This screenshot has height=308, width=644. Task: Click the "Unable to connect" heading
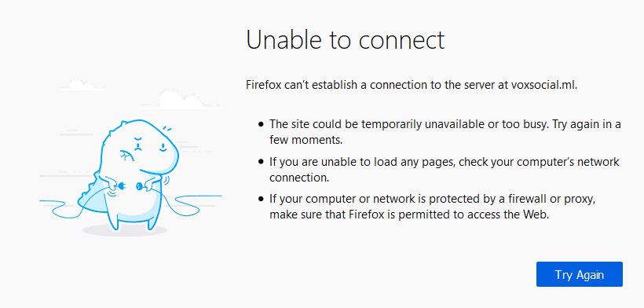pyautogui.click(x=345, y=39)
